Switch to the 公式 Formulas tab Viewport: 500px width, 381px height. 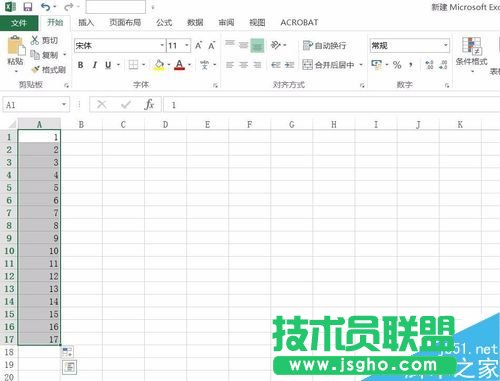(x=164, y=23)
